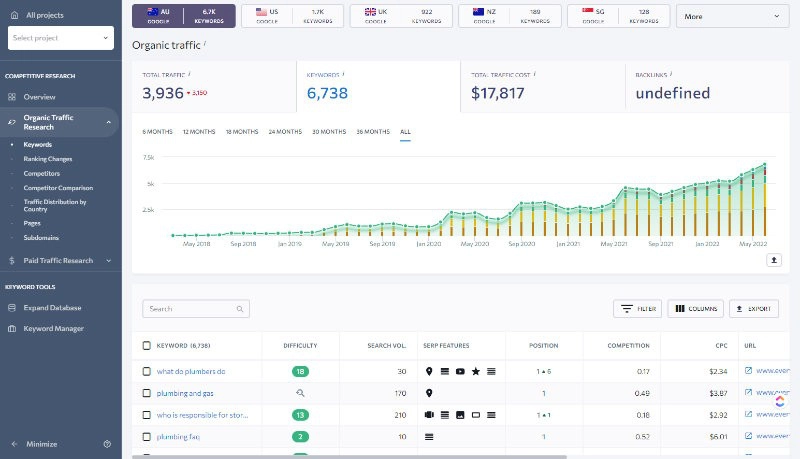Open the Competitors sidebar item
Viewport: 800px width, 459px height.
41,173
